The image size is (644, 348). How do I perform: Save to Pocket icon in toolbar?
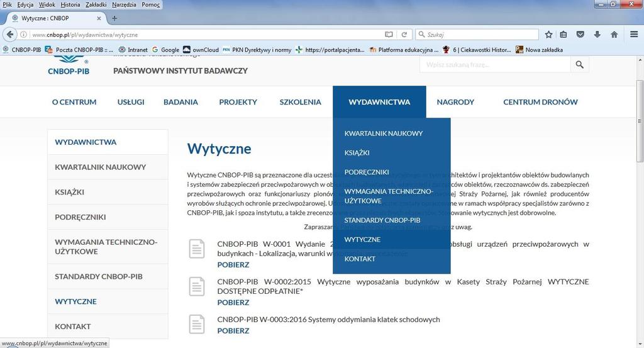point(580,35)
